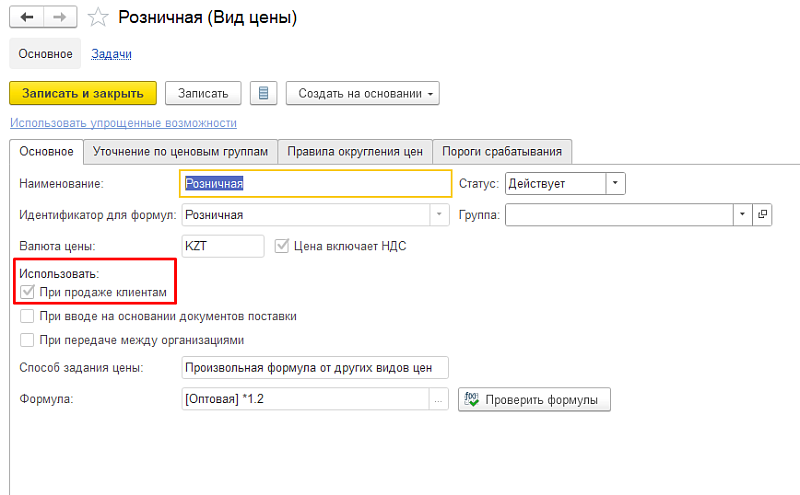Image resolution: width=800 pixels, height=495 pixels.
Task: Open the 'Правила округления цен' tab
Action: point(355,151)
